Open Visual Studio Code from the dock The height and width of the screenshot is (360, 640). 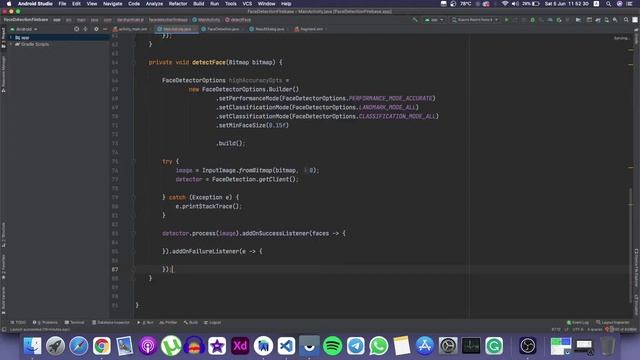pos(287,346)
